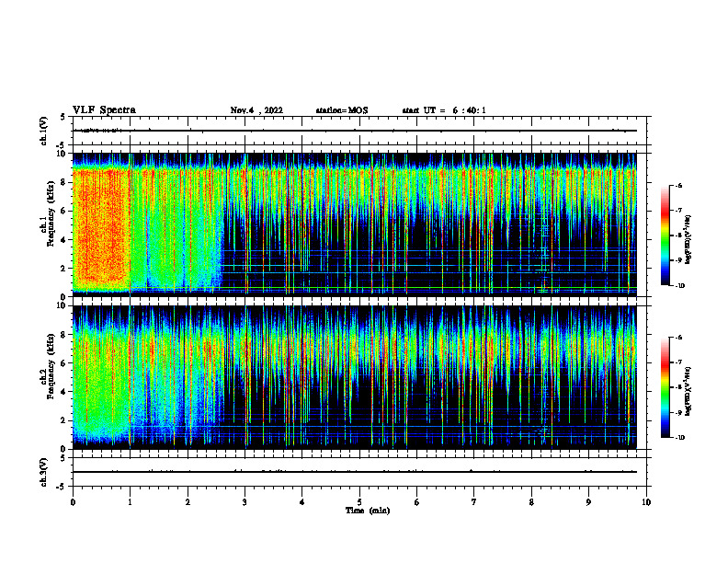Select the date text "Nov.4 , 2022"

pyautogui.click(x=256, y=110)
